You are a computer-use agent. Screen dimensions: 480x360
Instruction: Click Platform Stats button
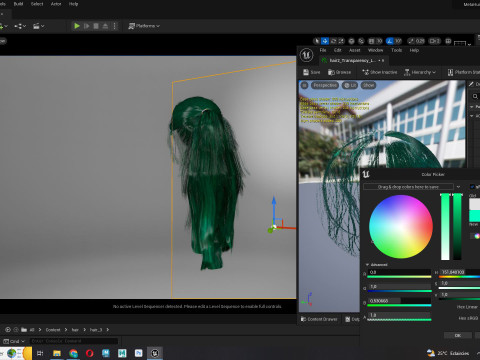[463, 72]
